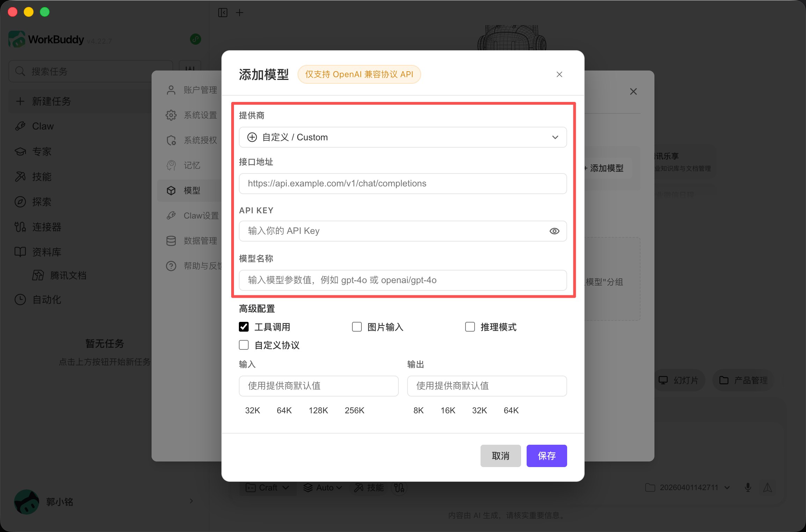Enable the 推理模式 checkbox
Image resolution: width=806 pixels, height=532 pixels.
click(x=470, y=327)
